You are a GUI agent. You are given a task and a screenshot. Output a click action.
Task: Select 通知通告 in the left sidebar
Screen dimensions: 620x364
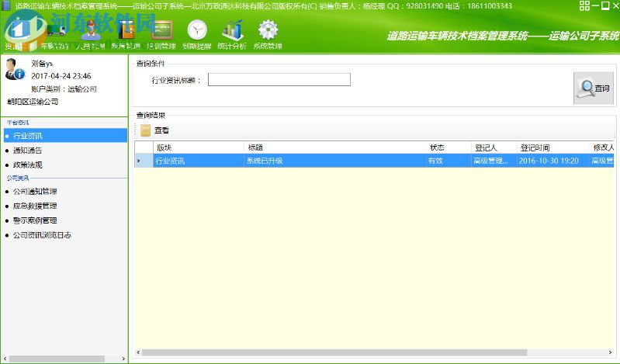click(x=27, y=151)
